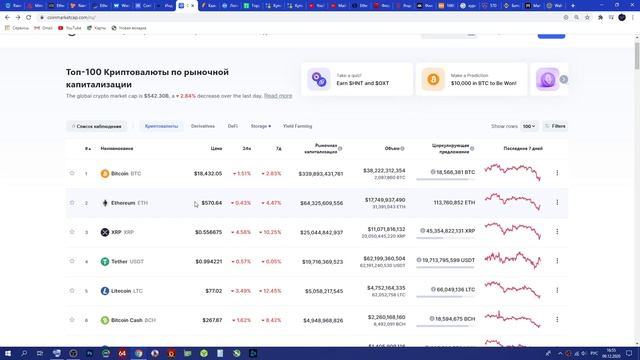Open Windows notification center

tap(629, 353)
